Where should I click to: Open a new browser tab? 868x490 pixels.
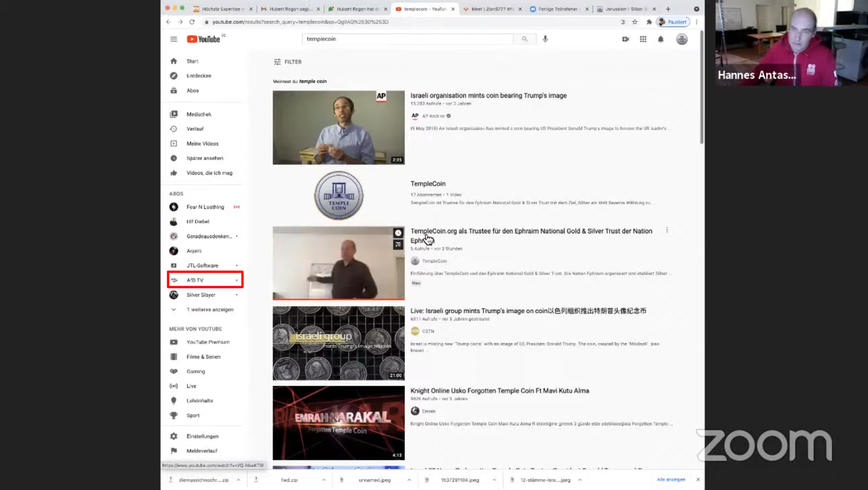click(668, 9)
